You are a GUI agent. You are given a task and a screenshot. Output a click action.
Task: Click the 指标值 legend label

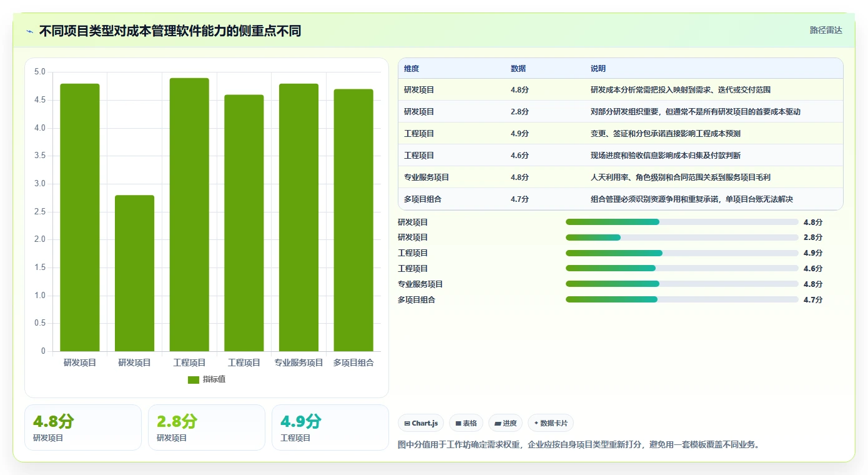tap(214, 380)
